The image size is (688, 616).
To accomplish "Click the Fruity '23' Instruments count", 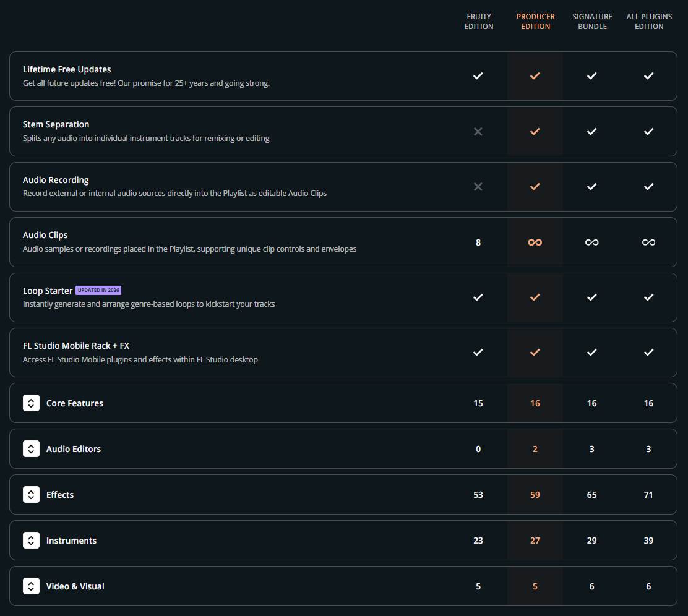I will 478,541.
